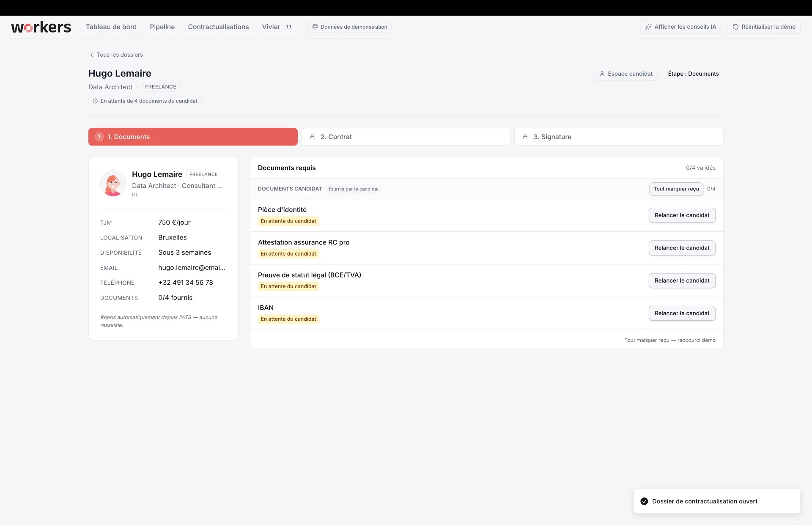Click the 750 €/jour TJM value
The height and width of the screenshot is (525, 812).
pos(174,223)
